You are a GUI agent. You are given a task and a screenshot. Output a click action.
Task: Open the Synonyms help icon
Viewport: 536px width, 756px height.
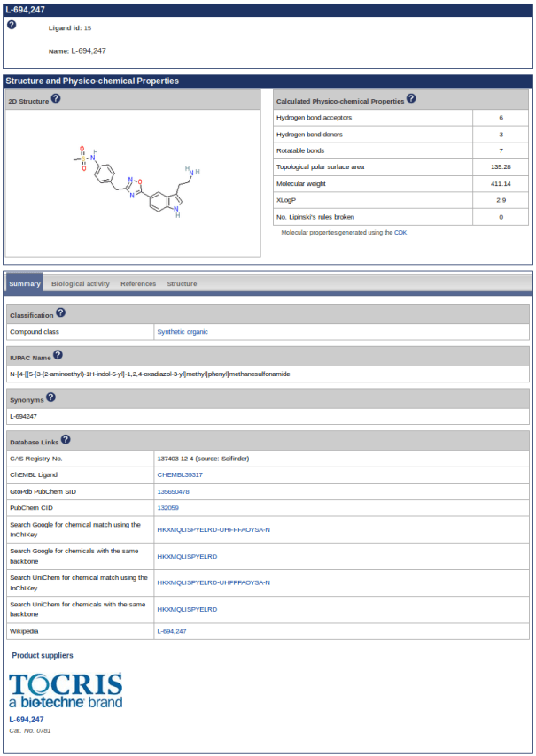[50, 397]
